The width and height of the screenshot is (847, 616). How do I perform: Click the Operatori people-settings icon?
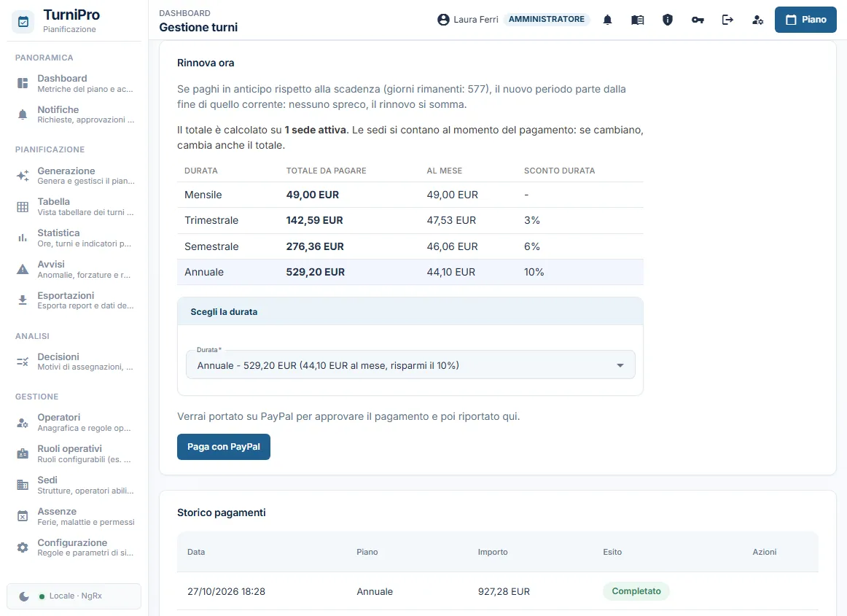23,423
